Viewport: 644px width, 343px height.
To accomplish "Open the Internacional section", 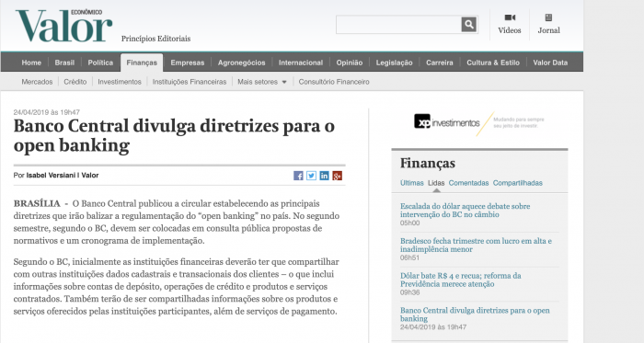I will 301,63.
